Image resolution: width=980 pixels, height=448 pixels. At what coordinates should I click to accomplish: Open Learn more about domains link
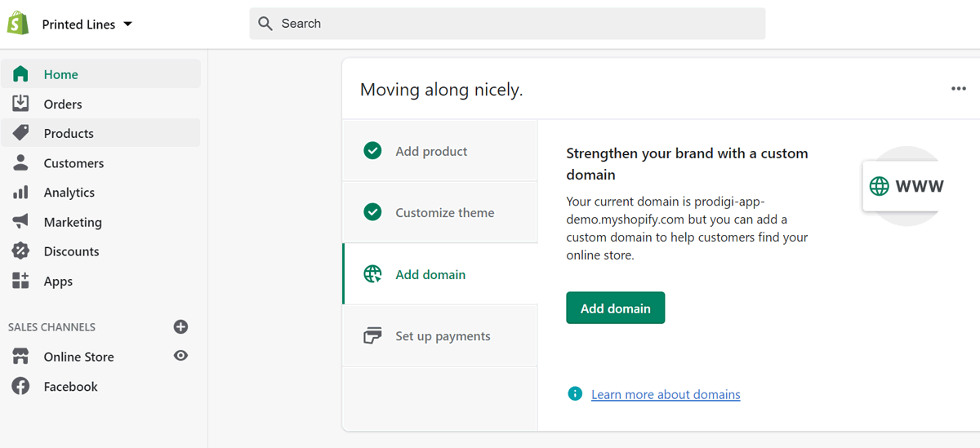666,394
